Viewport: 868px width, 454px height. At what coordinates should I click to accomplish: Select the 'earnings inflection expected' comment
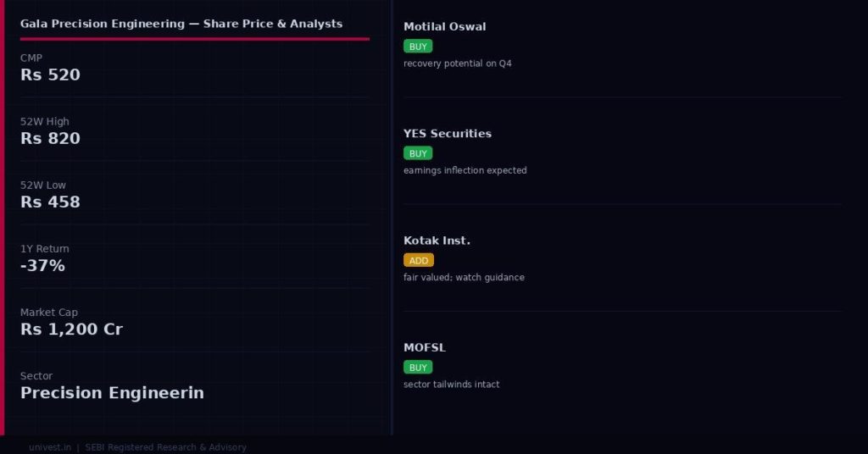tap(465, 170)
